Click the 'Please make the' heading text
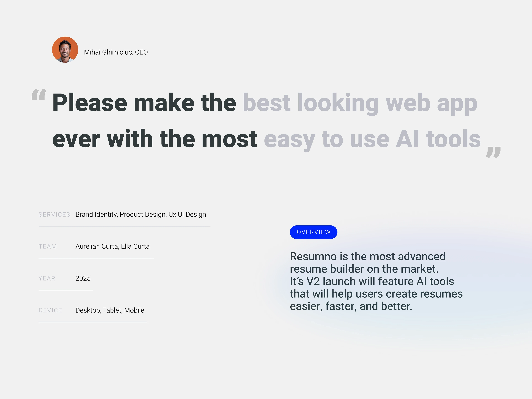 144,103
